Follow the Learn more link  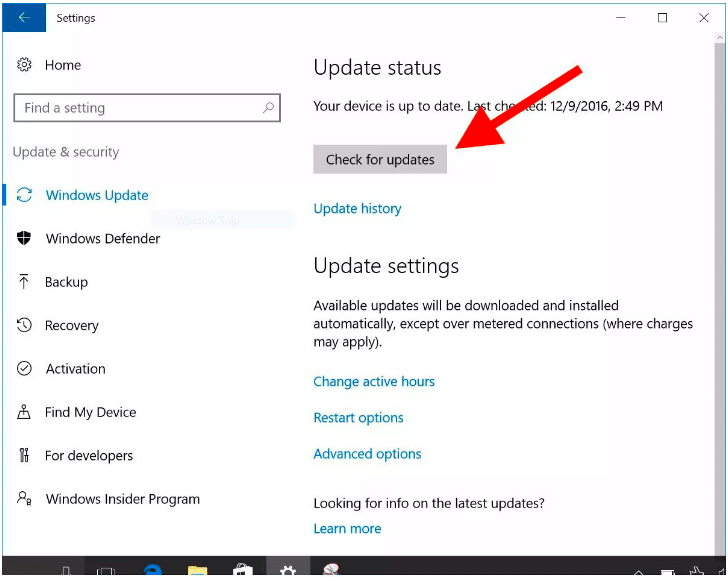click(x=347, y=529)
